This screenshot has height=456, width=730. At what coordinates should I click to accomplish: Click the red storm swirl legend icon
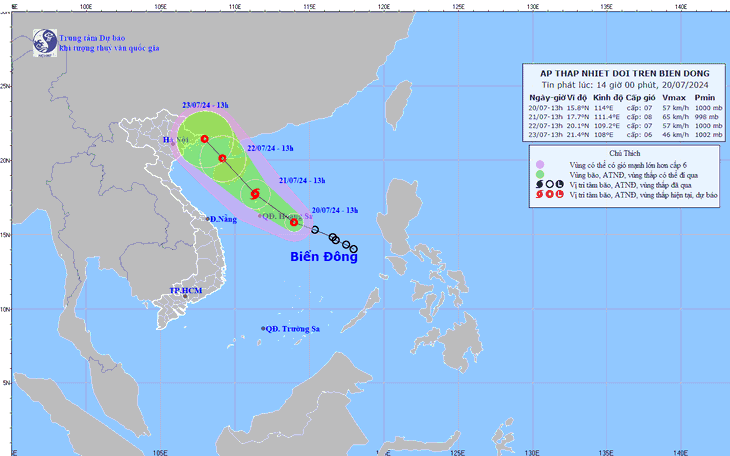(x=540, y=194)
